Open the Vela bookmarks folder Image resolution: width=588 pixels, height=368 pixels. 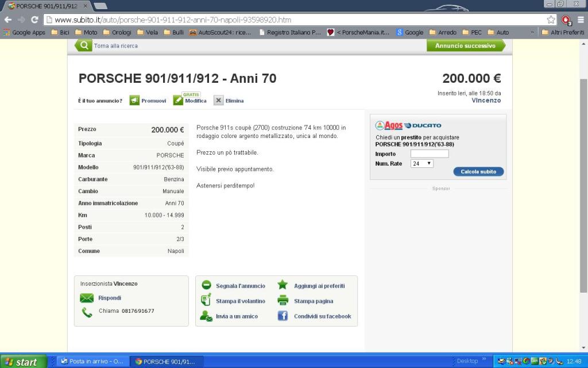[x=148, y=32]
